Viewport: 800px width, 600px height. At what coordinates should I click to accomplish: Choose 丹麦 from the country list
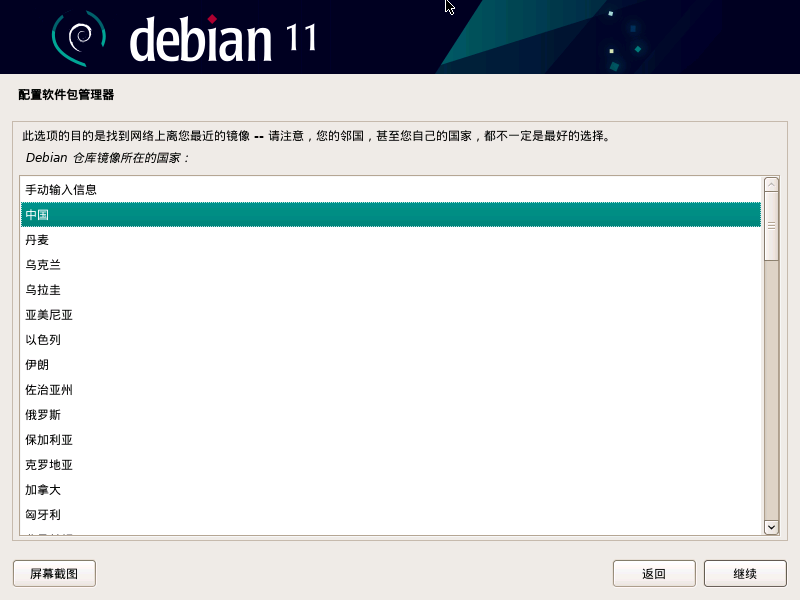[38, 240]
